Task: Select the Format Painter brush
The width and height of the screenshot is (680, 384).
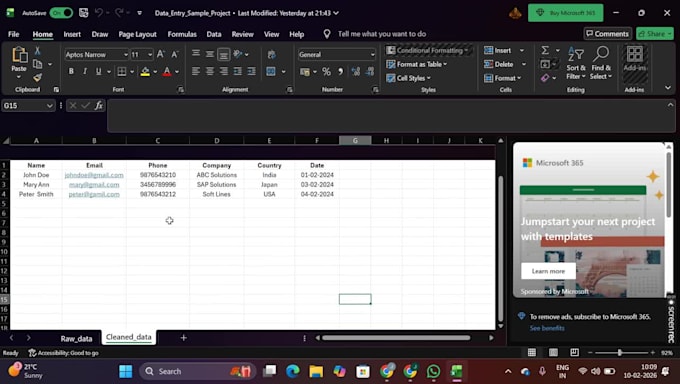Action: pos(38,78)
